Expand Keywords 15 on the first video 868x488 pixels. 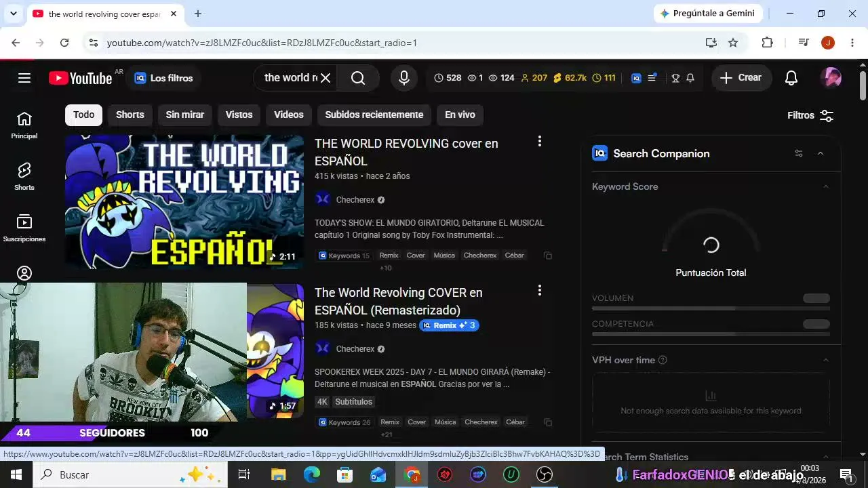[x=344, y=256]
